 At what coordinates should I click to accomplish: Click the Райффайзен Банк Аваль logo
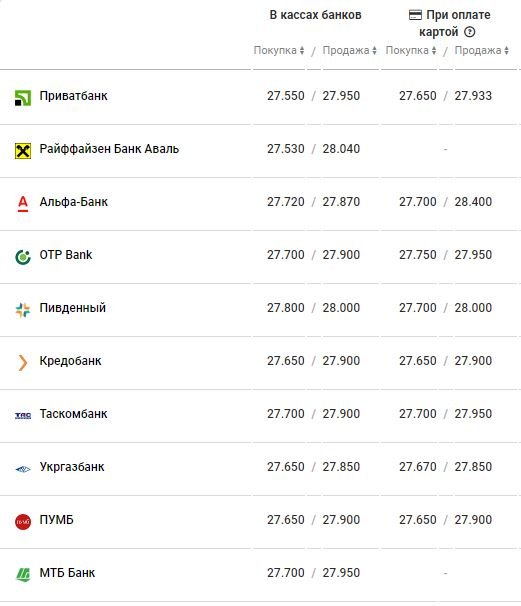(23, 151)
